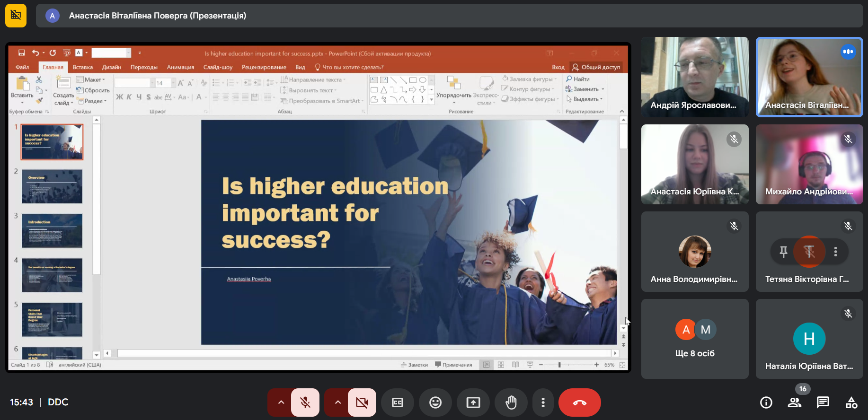Viewport: 868px width, 420px height.
Task: Click the Вставить paste button
Action: (22, 90)
